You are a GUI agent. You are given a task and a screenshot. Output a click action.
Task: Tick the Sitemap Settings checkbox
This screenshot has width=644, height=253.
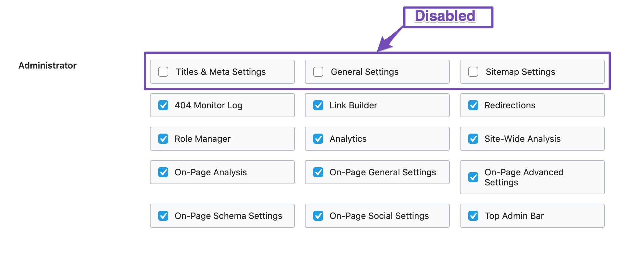click(473, 72)
